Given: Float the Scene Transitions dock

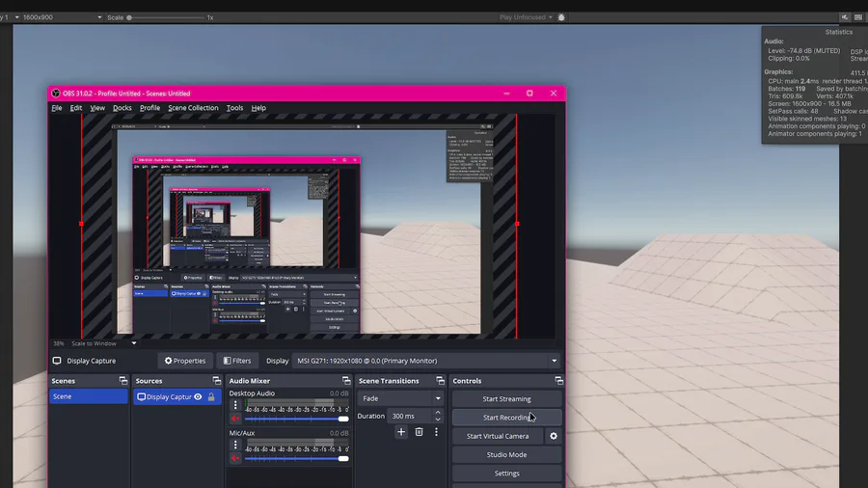Looking at the screenshot, I should tap(440, 381).
